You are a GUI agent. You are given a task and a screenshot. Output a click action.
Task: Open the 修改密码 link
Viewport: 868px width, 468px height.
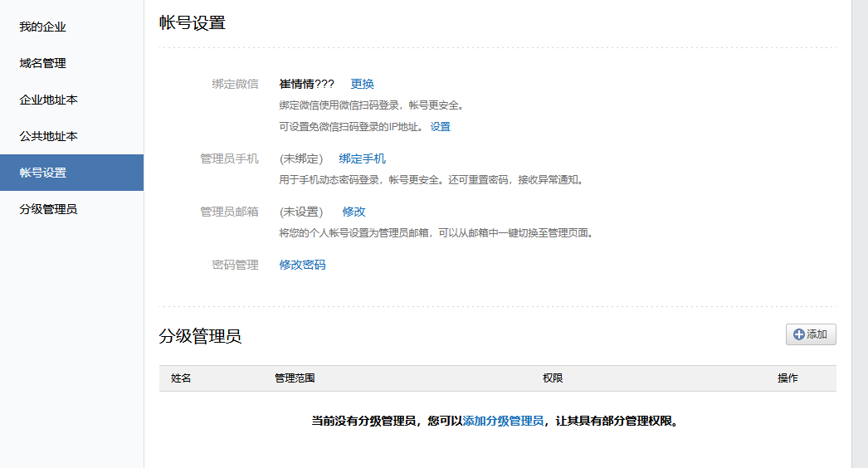303,265
